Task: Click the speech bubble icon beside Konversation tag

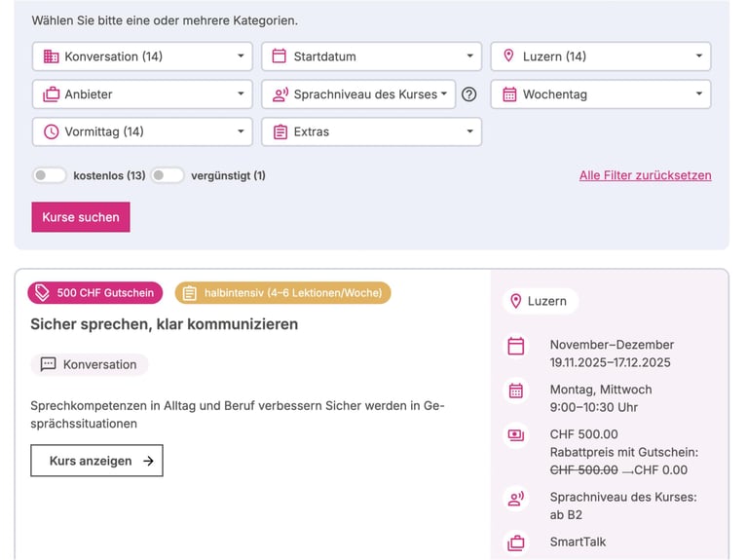Action: [48, 364]
